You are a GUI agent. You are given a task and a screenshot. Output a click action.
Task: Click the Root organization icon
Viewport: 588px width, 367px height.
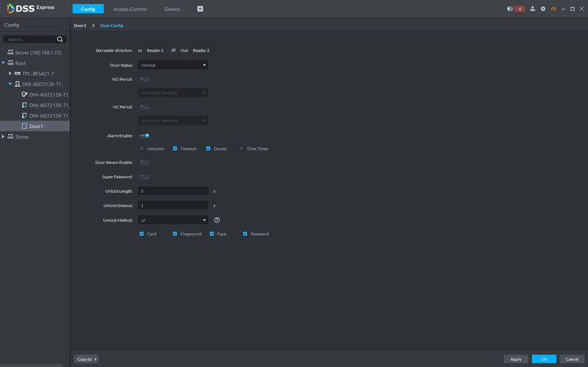(x=10, y=63)
